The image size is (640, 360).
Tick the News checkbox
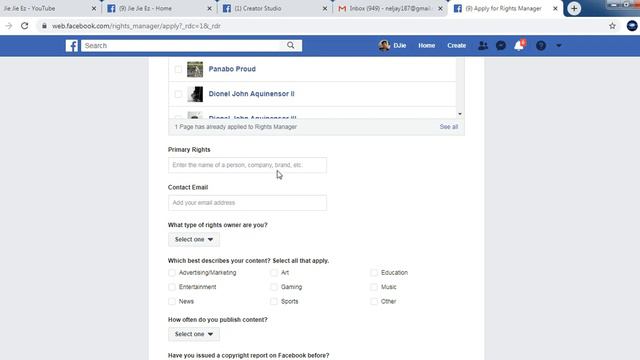pos(172,301)
